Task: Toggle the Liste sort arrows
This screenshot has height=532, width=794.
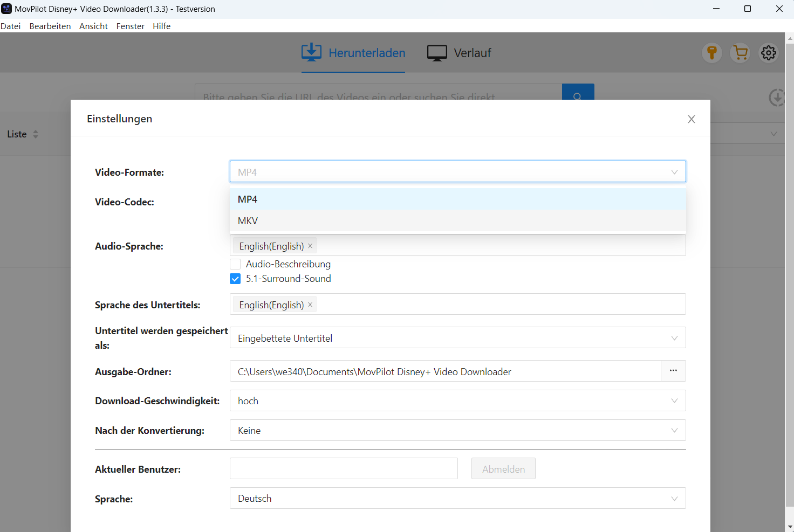Action: click(x=36, y=134)
